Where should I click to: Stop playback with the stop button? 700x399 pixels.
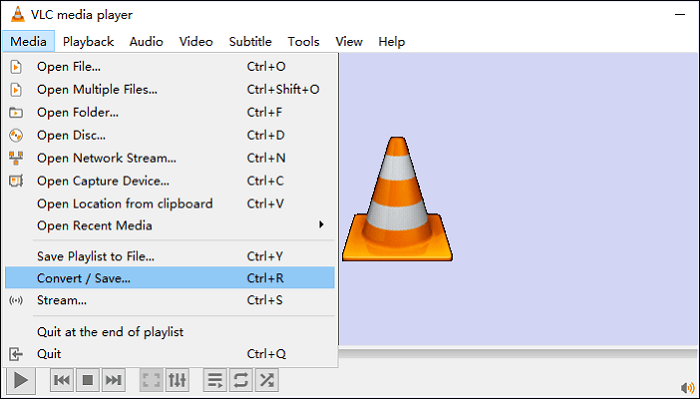[88, 380]
